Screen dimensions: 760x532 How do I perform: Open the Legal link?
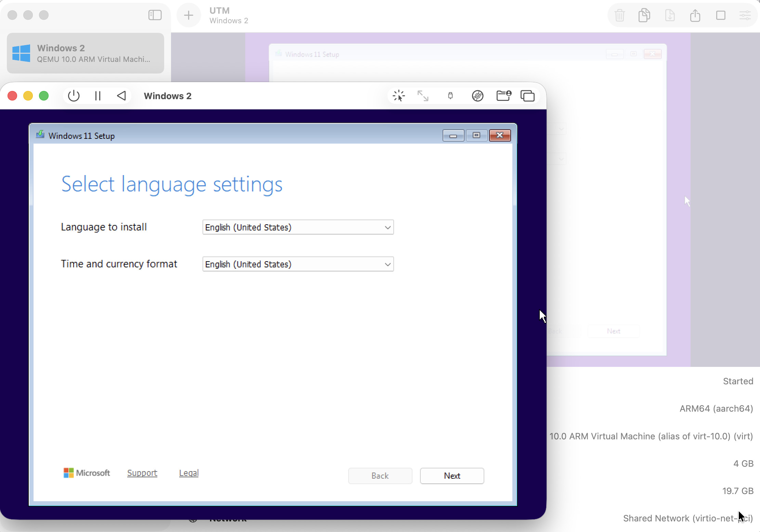coord(189,473)
